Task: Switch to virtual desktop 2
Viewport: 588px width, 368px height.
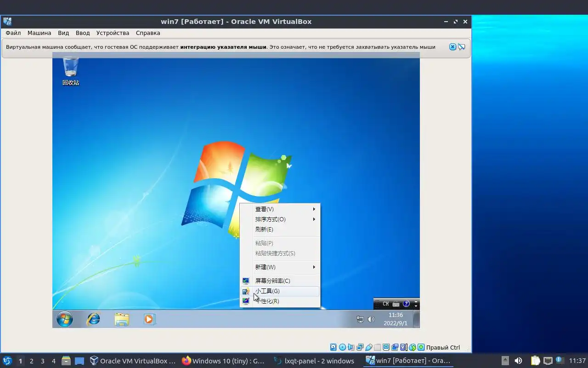Action: [x=31, y=361]
